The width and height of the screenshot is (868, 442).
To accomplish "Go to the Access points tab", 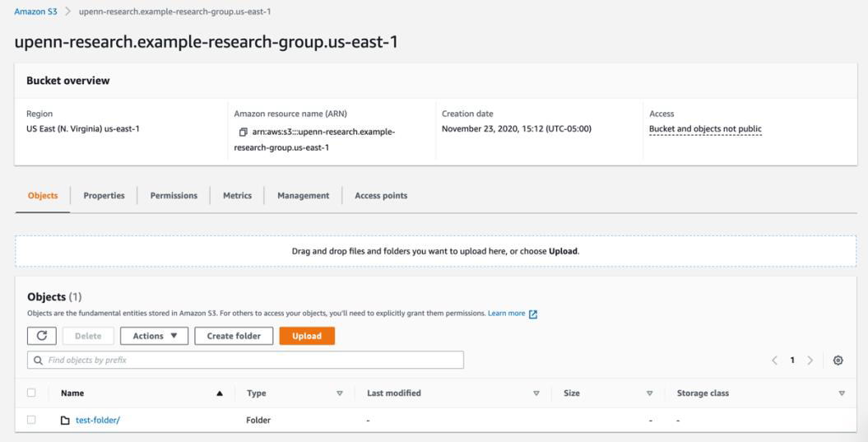I will point(381,196).
